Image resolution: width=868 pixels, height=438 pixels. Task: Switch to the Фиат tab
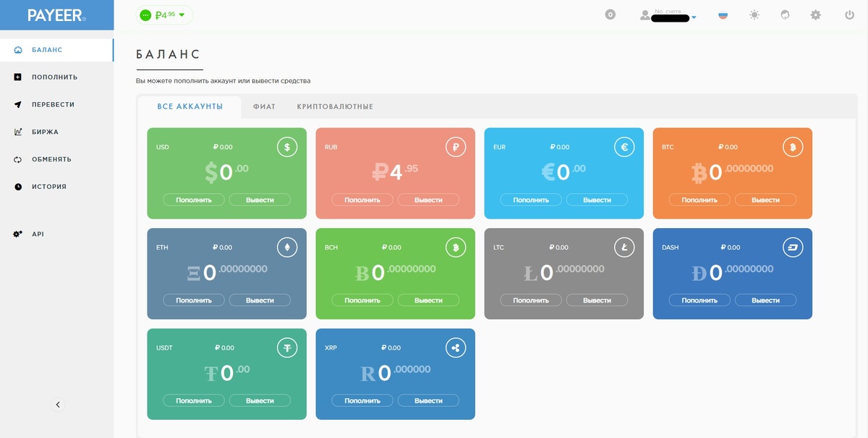click(264, 106)
